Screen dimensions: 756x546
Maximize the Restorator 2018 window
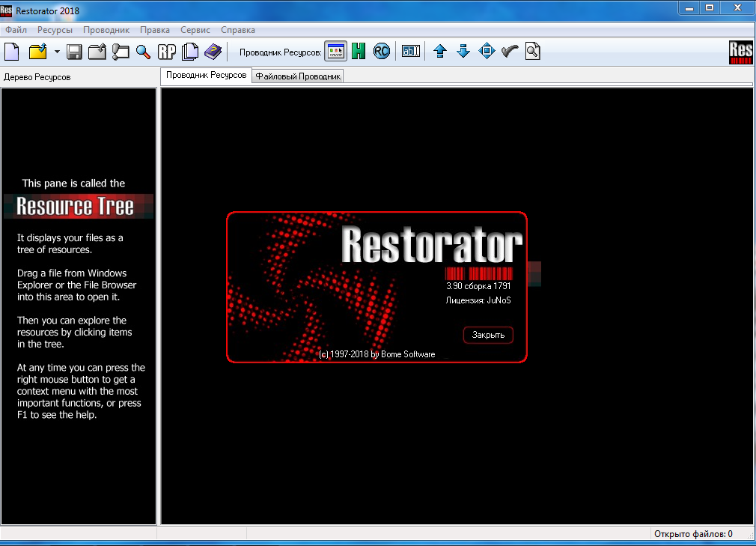[710, 8]
